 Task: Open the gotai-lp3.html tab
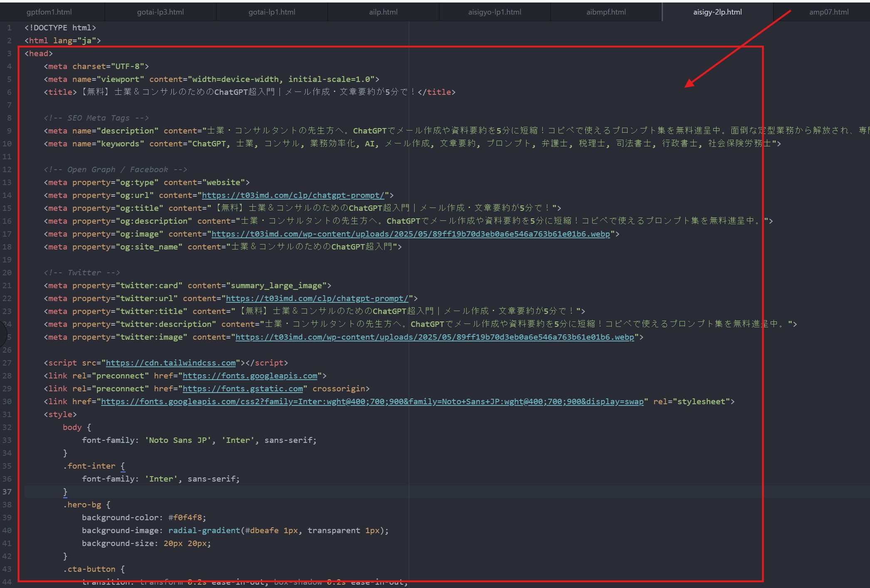click(x=161, y=12)
